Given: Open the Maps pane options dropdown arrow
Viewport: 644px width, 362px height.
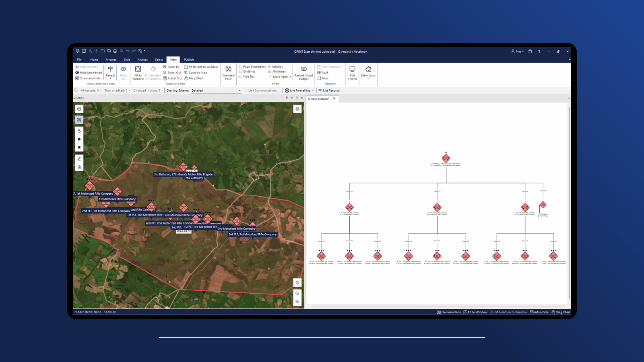Looking at the screenshot, I should (292, 98).
